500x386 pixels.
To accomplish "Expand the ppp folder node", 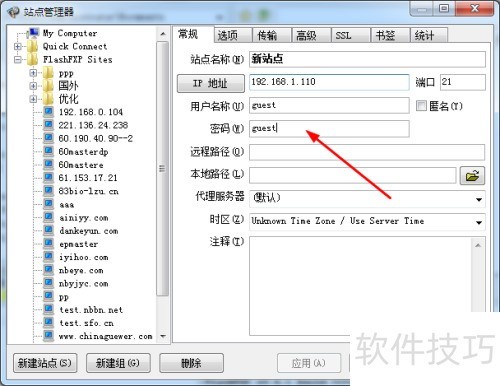I will pyautogui.click(x=33, y=73).
